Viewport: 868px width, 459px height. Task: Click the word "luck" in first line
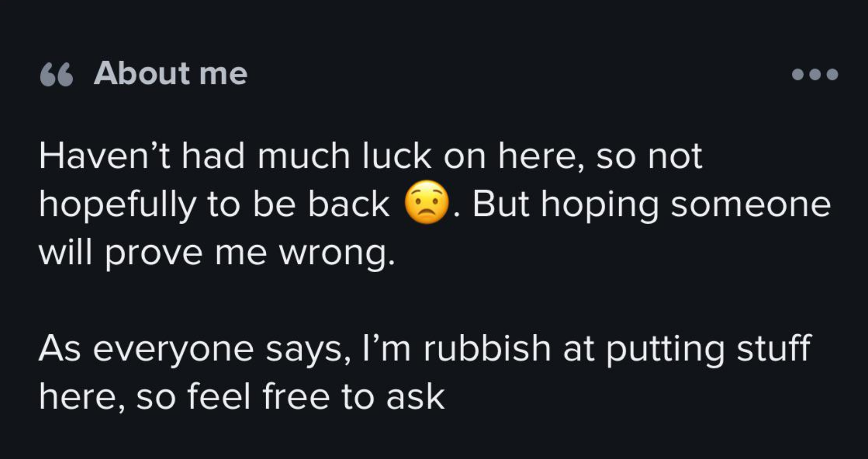397,156
